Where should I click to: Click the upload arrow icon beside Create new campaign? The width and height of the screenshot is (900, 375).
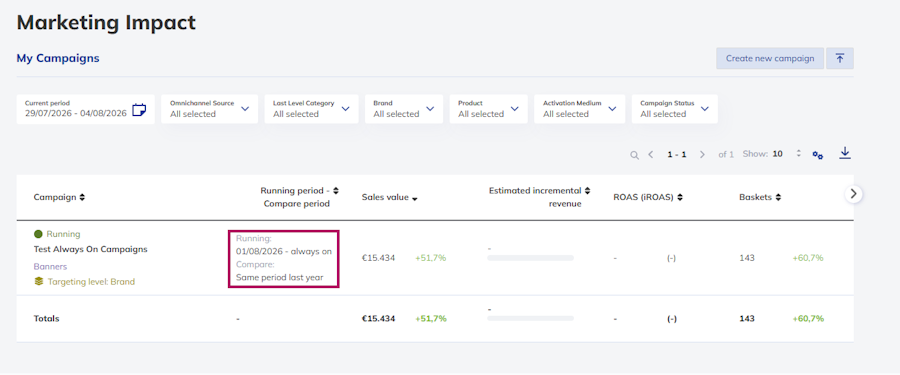click(x=840, y=59)
